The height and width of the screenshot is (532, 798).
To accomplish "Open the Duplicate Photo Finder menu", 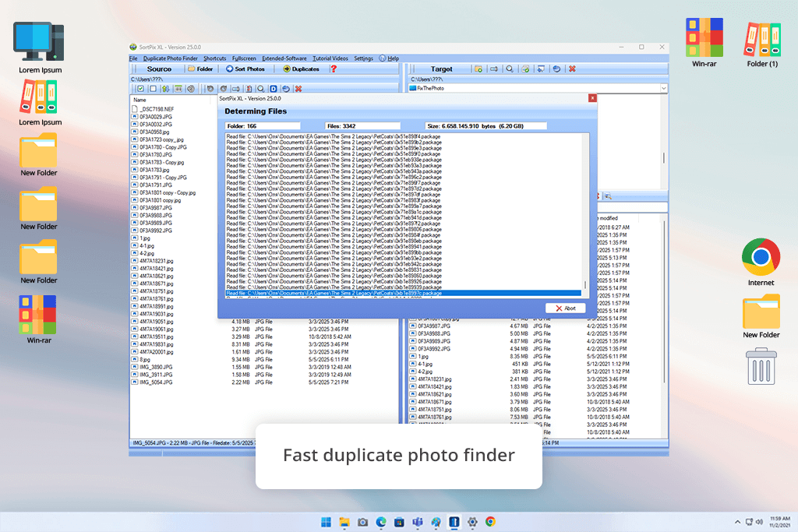I will [x=171, y=58].
